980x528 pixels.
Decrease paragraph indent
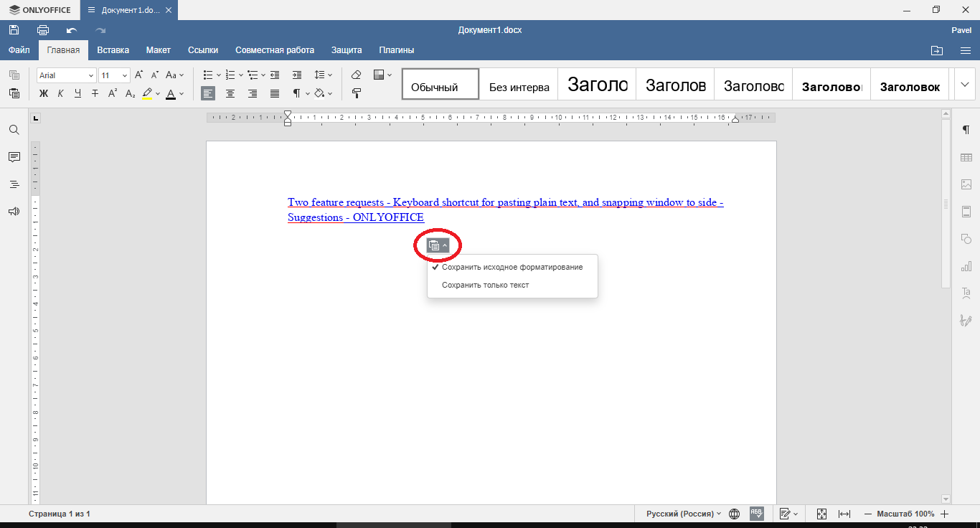click(x=275, y=75)
